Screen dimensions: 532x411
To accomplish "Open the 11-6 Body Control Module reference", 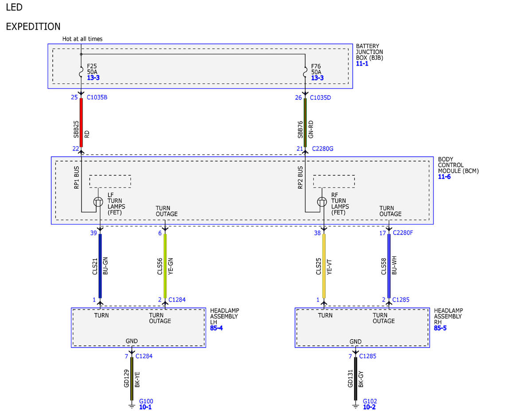I will click(x=444, y=176).
